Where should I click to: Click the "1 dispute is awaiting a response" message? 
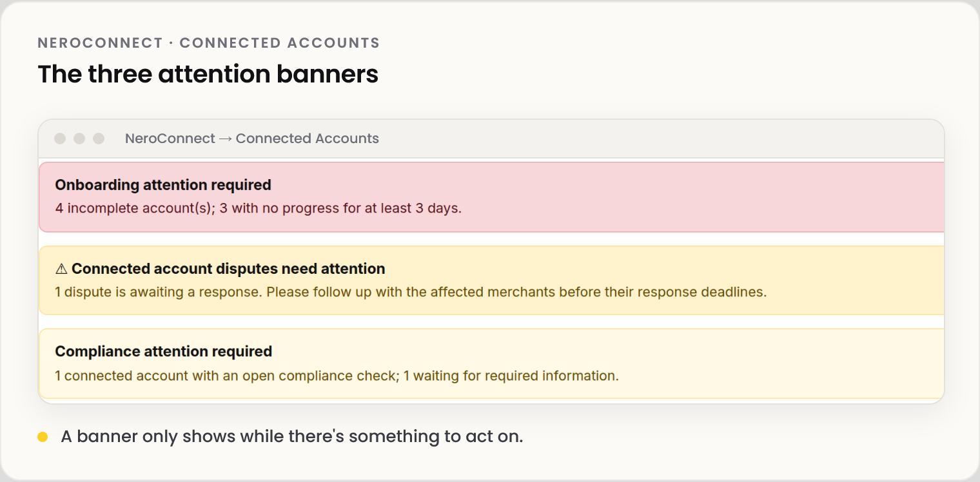click(x=411, y=292)
